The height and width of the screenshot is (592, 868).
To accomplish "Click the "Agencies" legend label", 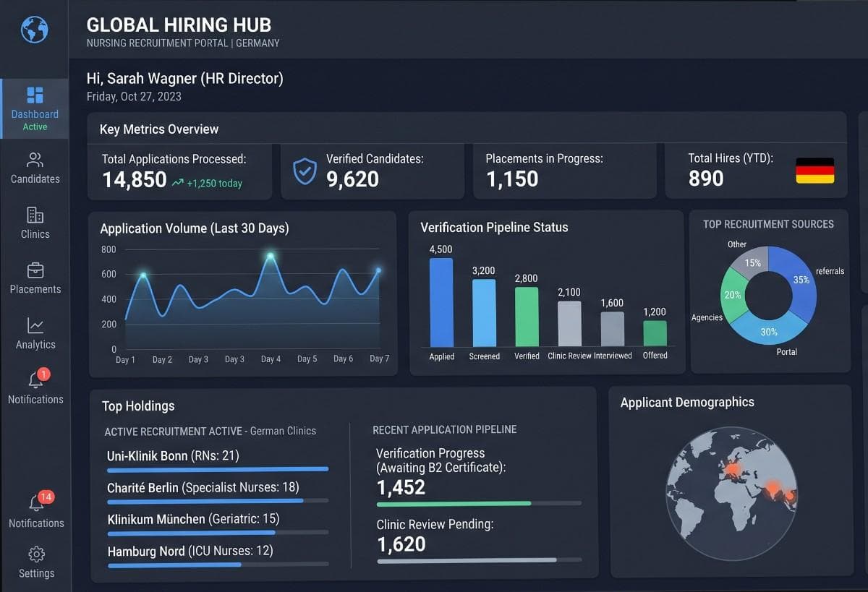I will coord(707,317).
